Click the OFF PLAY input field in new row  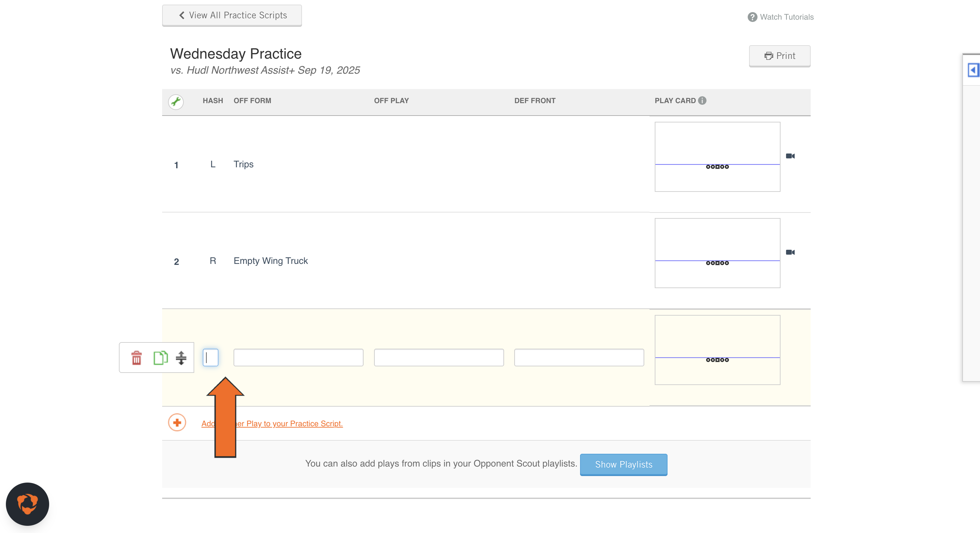[x=439, y=358]
